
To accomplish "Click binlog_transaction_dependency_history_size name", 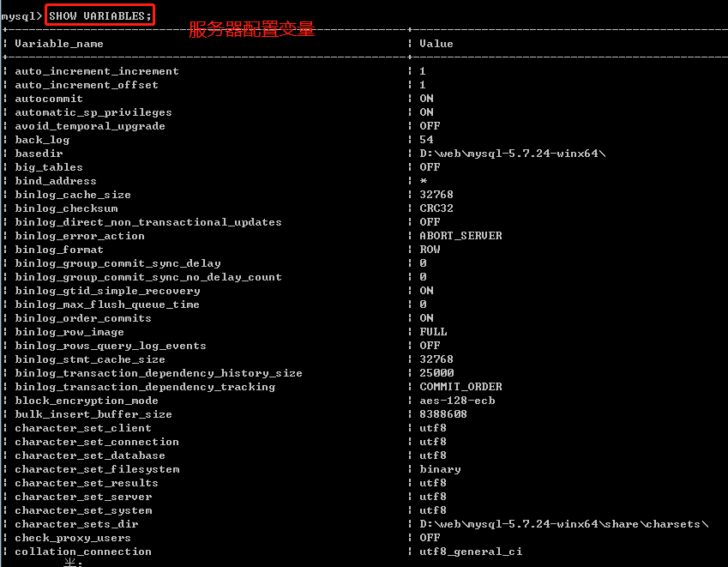I will (159, 373).
